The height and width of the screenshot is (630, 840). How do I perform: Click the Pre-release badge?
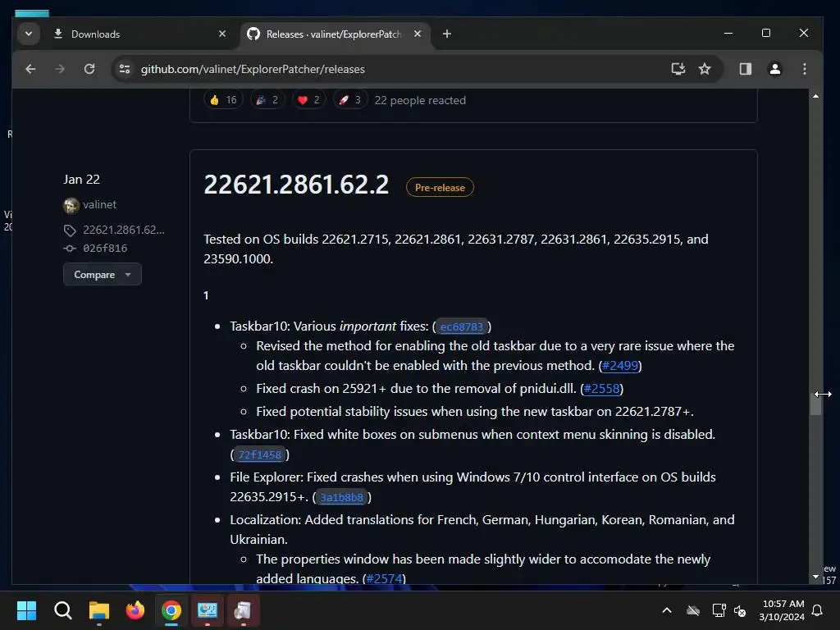440,188
